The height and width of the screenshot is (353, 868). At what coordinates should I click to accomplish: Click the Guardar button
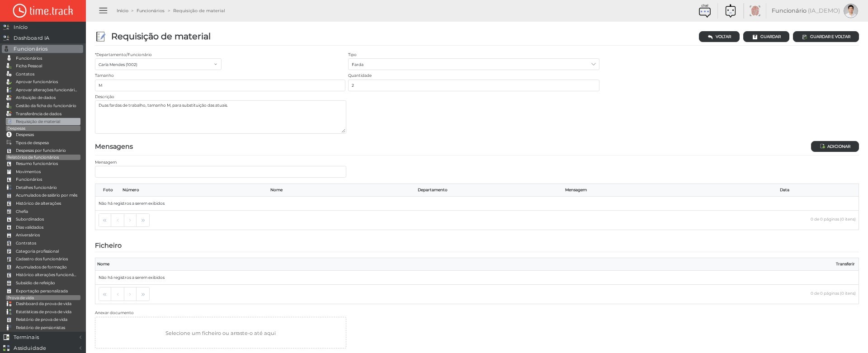point(766,37)
